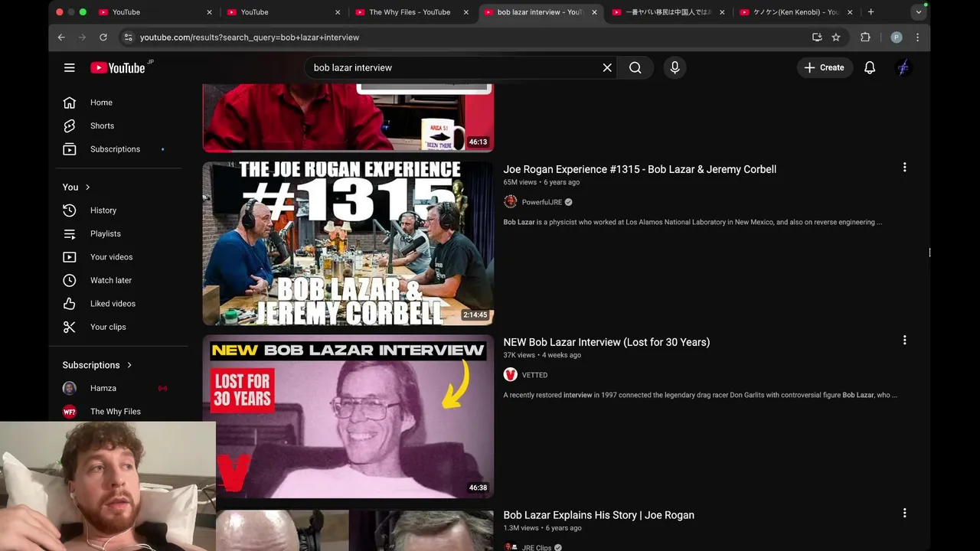Image resolution: width=980 pixels, height=551 pixels.
Task: Open JRE Clips channel link
Action: (x=536, y=547)
